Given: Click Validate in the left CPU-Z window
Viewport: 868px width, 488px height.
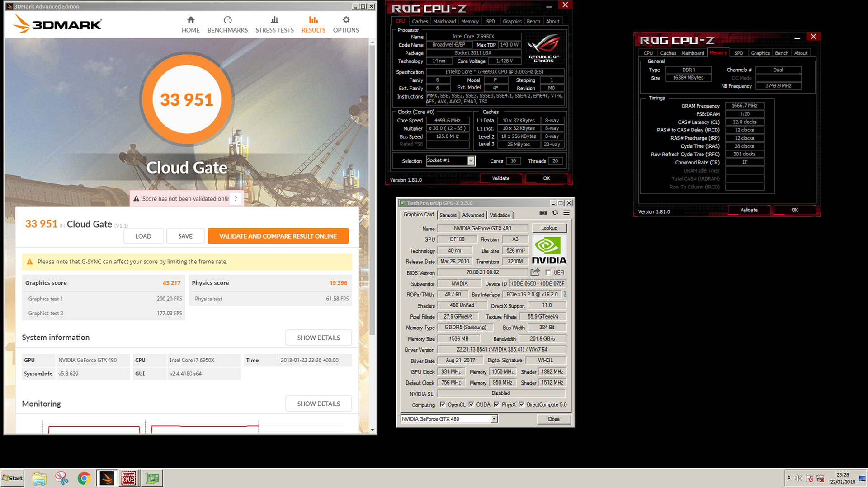Looking at the screenshot, I should pyautogui.click(x=500, y=178).
